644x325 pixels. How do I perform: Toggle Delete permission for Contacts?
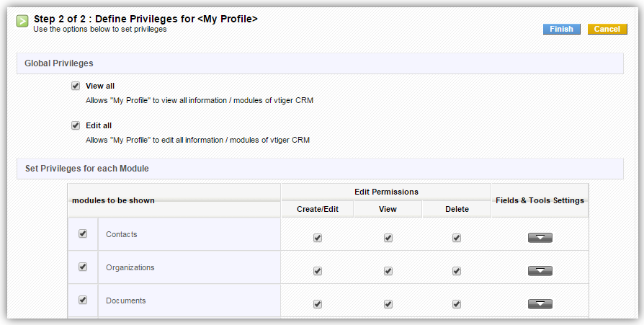click(x=457, y=238)
